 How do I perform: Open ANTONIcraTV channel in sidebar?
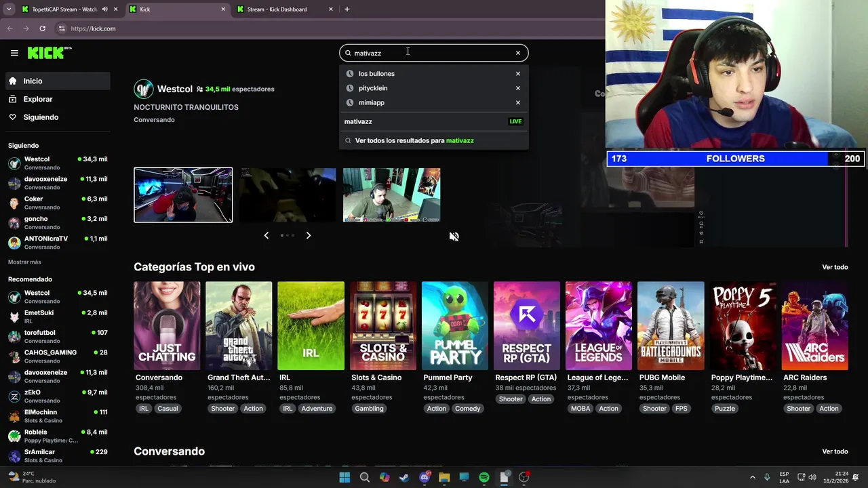58,243
